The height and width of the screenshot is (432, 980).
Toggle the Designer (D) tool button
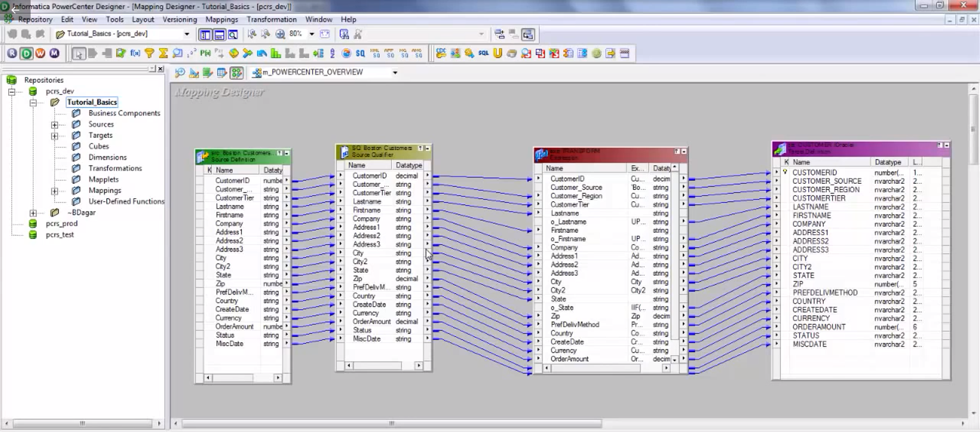point(26,53)
